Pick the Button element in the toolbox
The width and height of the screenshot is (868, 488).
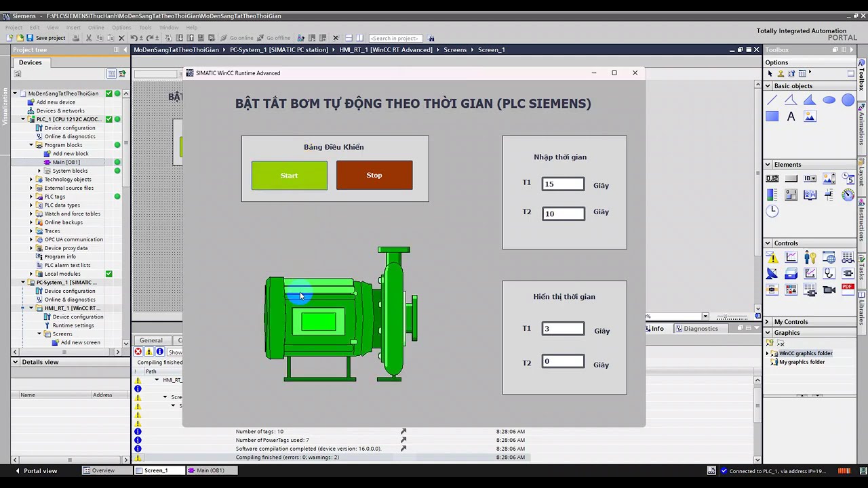(791, 179)
